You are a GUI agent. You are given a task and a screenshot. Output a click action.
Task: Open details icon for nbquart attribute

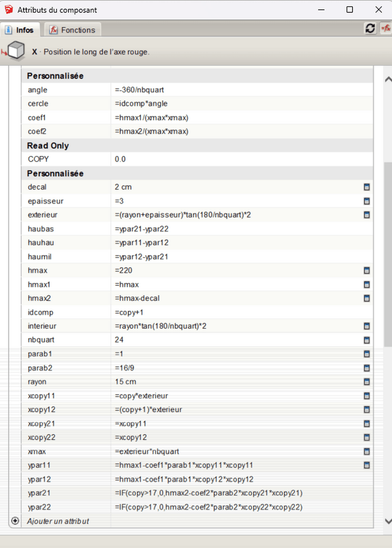coord(367,340)
